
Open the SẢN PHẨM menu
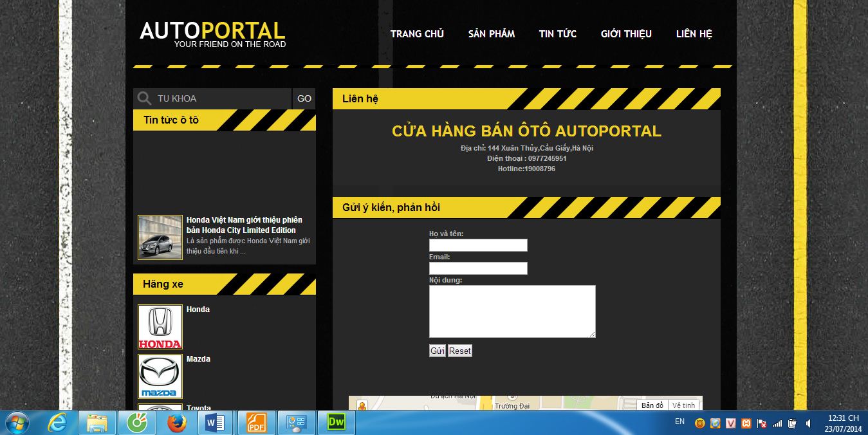tap(492, 34)
